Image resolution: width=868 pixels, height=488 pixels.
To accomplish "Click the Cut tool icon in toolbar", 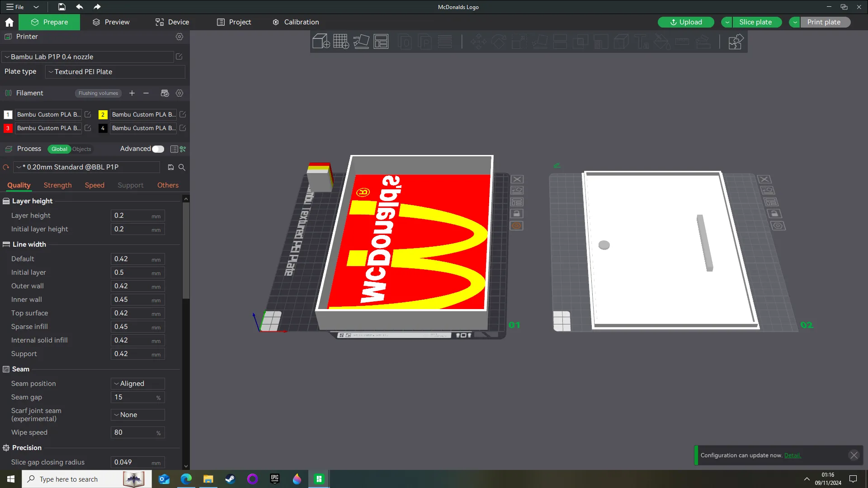I will tap(560, 42).
